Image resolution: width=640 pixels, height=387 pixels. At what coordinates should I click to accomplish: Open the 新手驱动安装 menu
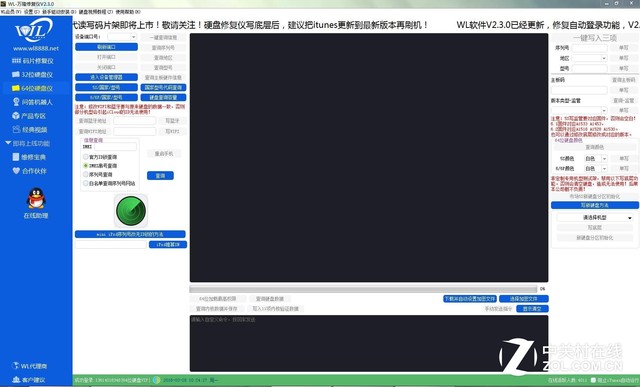(59, 12)
